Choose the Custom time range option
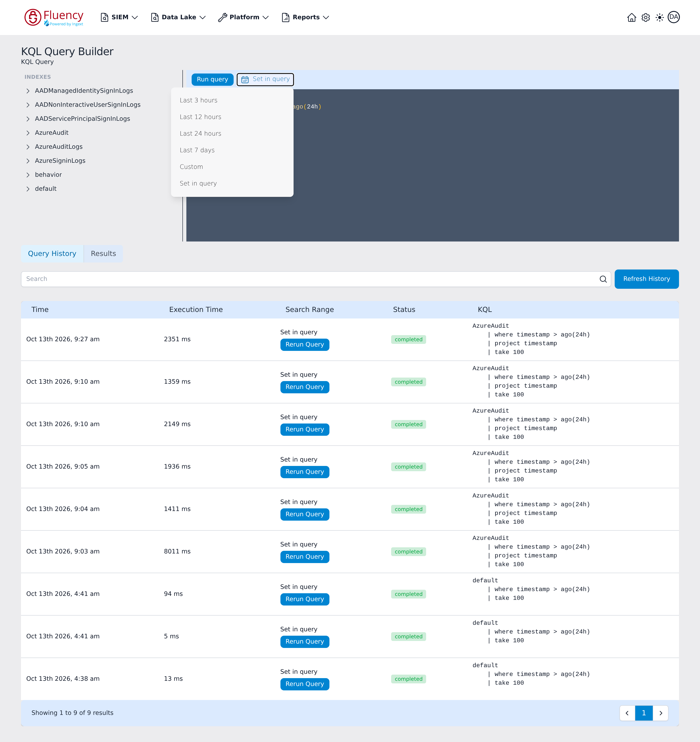This screenshot has height=742, width=700. (x=232, y=167)
